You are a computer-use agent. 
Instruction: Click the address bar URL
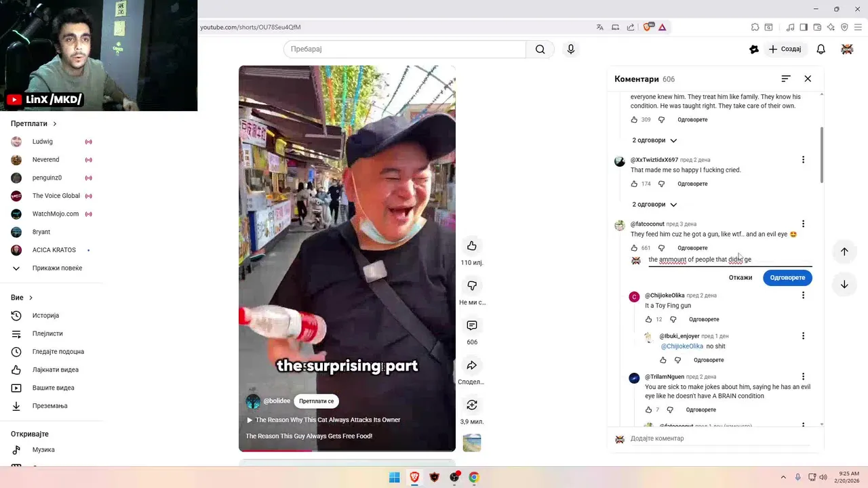point(250,27)
